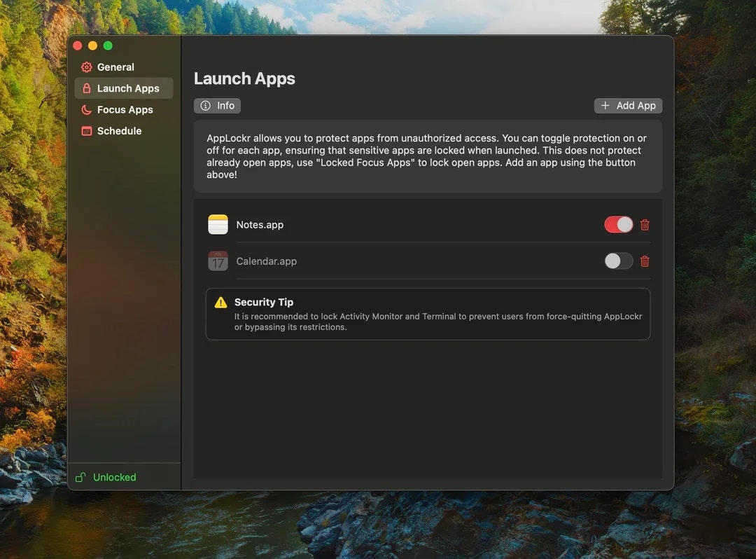Delete Calendar.app using its trash icon
Image resolution: width=756 pixels, height=559 pixels.
click(645, 261)
